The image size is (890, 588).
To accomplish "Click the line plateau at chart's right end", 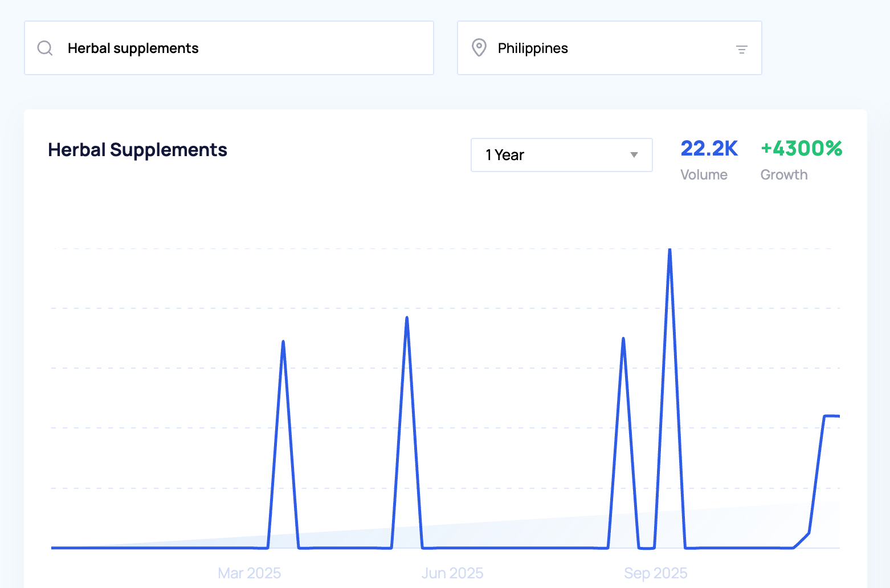I will pos(831,416).
